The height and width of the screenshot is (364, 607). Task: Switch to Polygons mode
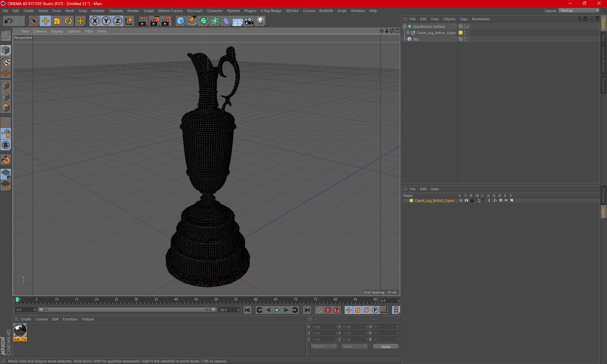(6, 108)
